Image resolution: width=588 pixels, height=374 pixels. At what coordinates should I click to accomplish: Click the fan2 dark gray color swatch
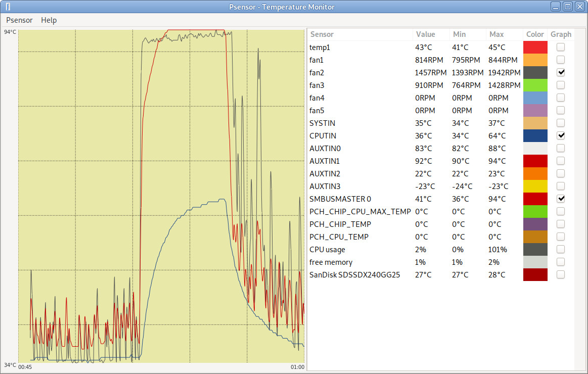point(535,72)
